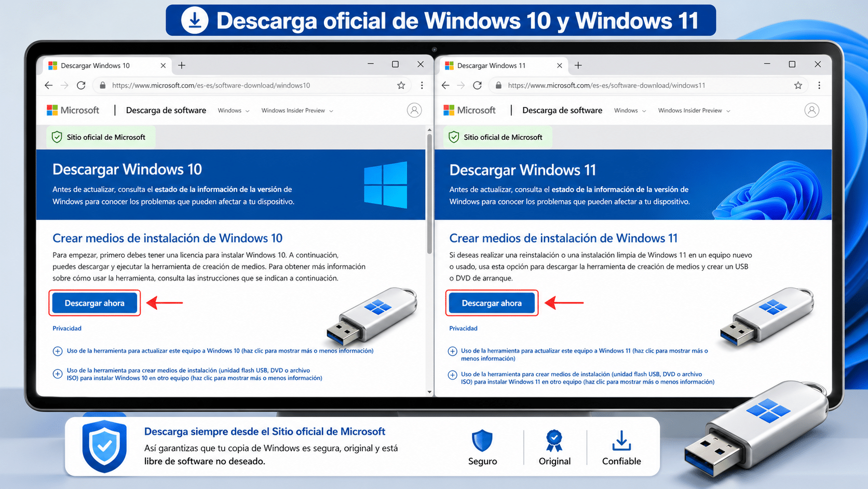Click padlock icon in Windows 10 address bar

102,85
